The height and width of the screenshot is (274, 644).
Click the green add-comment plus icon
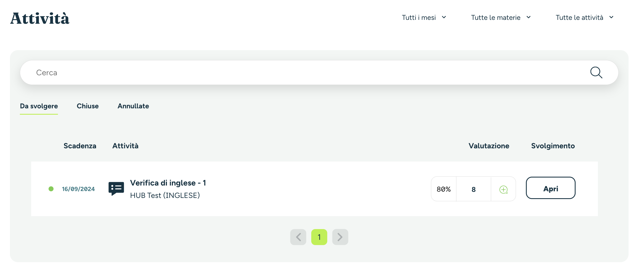[504, 189]
